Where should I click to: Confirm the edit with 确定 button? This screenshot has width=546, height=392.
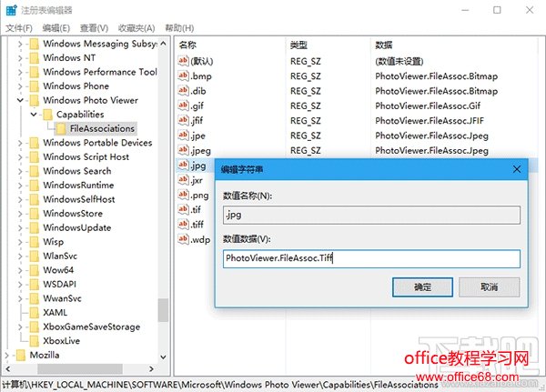(422, 287)
